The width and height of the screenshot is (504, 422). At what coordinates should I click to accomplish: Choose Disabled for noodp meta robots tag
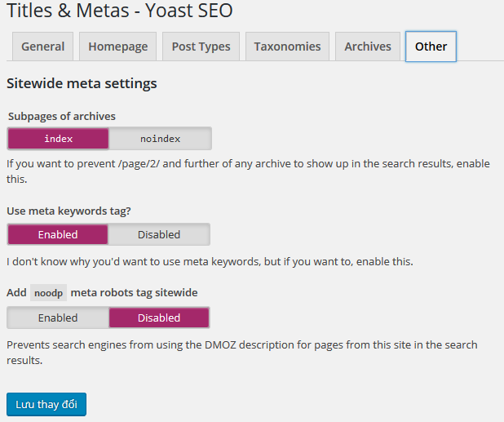tap(159, 318)
